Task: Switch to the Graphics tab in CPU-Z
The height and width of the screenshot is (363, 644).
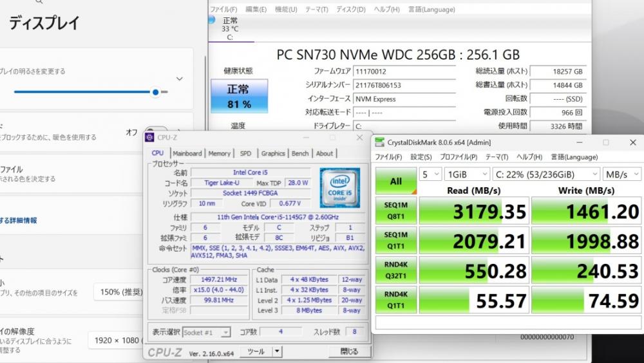Action: pos(273,153)
